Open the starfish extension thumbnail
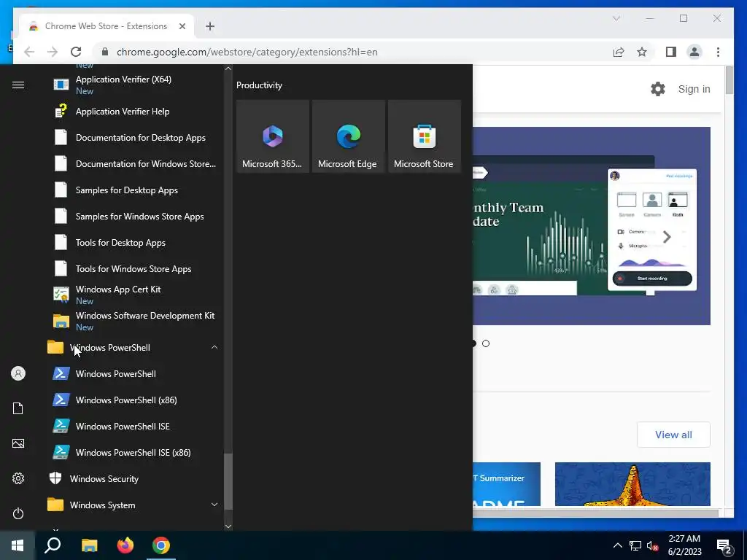The image size is (747, 560). pyautogui.click(x=632, y=484)
